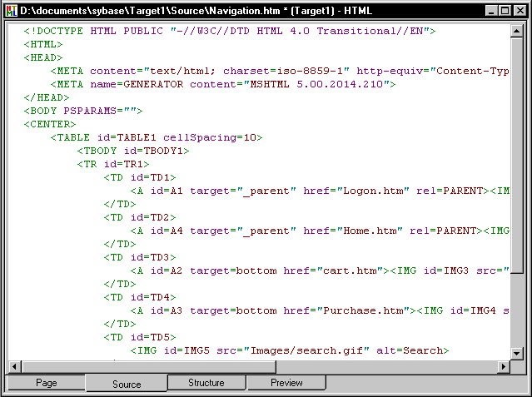Click the <BODY PSPARAMS=""> line
Viewport: 532px width, 397px height.
83,111
